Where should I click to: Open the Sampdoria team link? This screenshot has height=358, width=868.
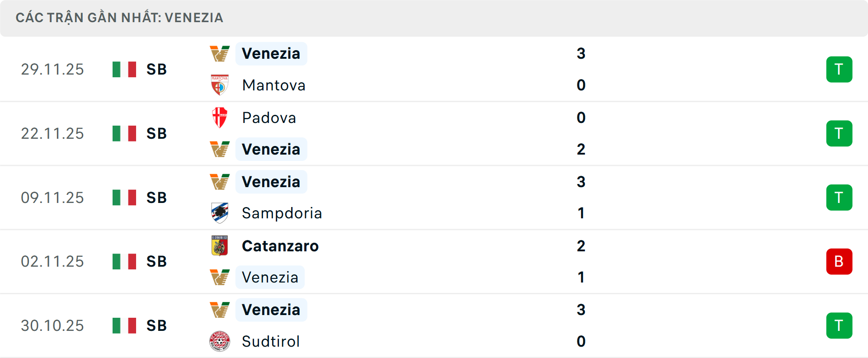282,213
